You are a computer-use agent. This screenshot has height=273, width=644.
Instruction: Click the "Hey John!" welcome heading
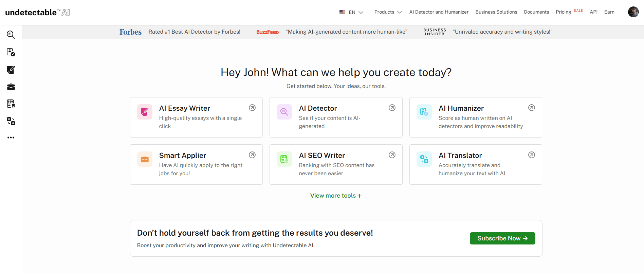(336, 72)
